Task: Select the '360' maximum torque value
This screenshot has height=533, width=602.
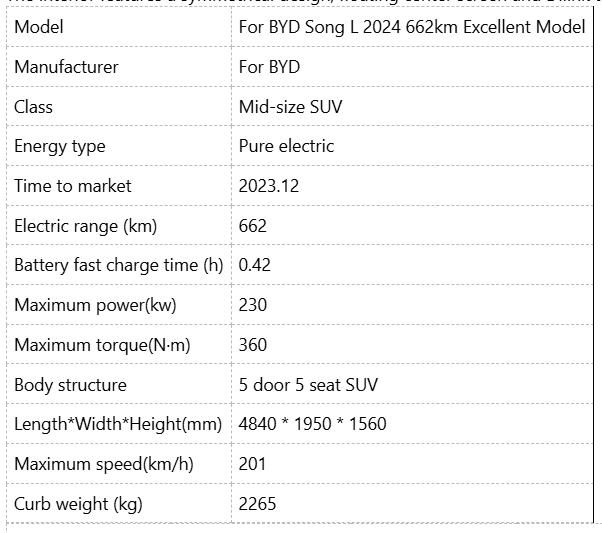Action: (x=253, y=345)
